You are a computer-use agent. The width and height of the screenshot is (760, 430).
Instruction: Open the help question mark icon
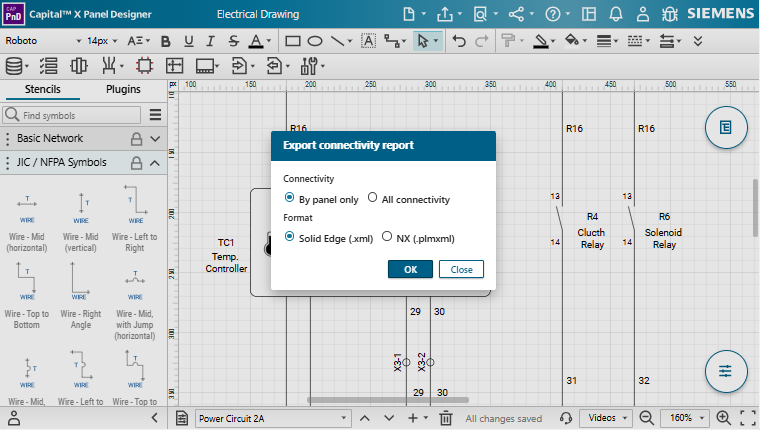(553, 14)
